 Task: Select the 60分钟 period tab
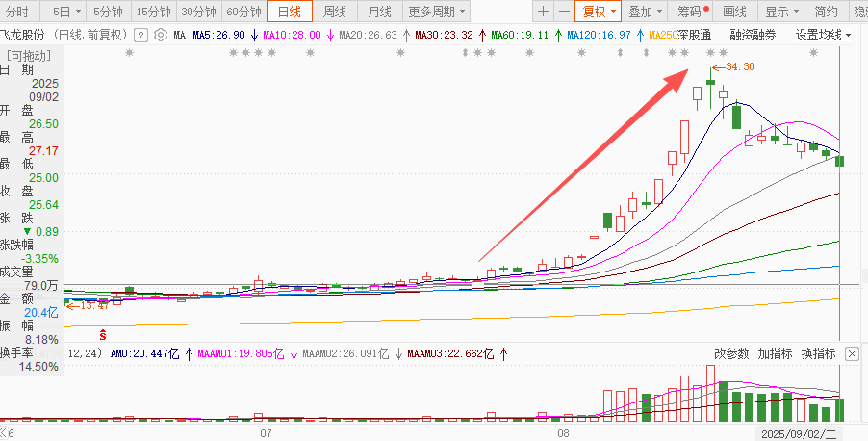click(x=243, y=12)
